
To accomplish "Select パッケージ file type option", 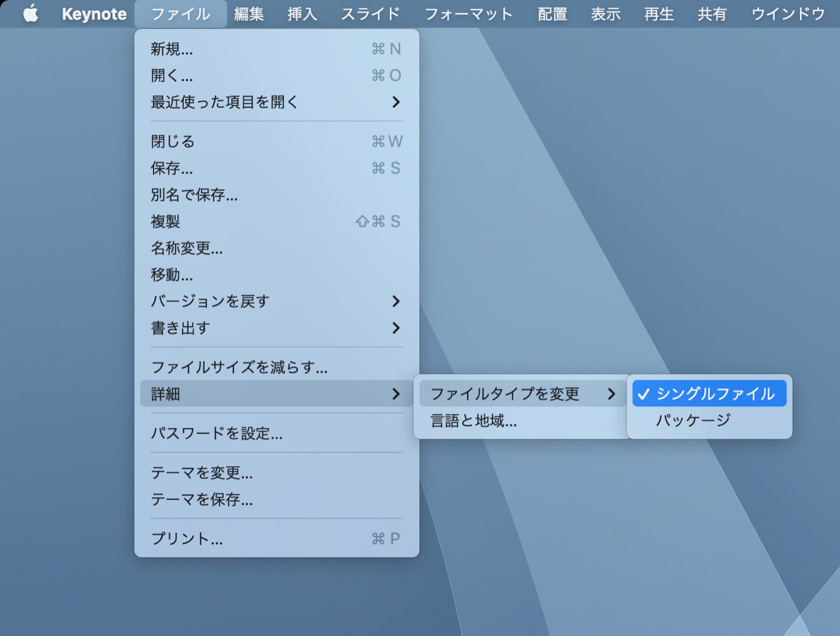I will pyautogui.click(x=709, y=420).
